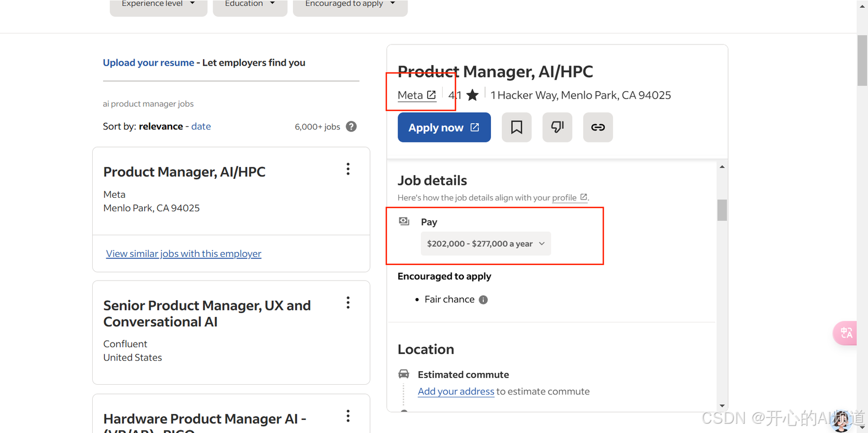The image size is (868, 433).
Task: Click the pay banknote icon
Action: 404,221
